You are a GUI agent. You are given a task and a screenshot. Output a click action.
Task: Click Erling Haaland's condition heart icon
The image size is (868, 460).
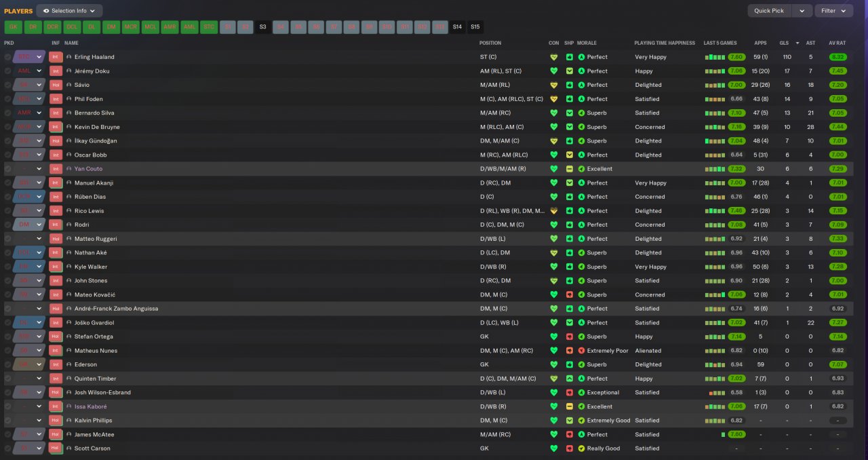(x=553, y=57)
